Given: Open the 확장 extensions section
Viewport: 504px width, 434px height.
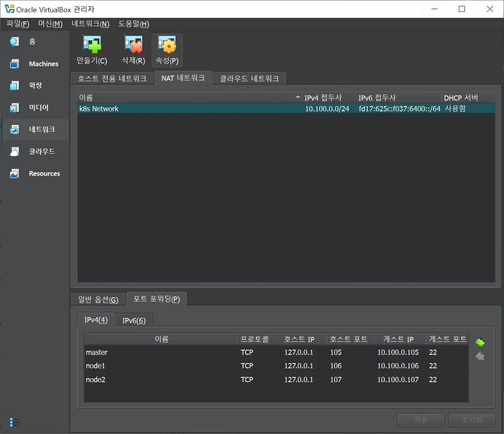Looking at the screenshot, I should [35, 86].
